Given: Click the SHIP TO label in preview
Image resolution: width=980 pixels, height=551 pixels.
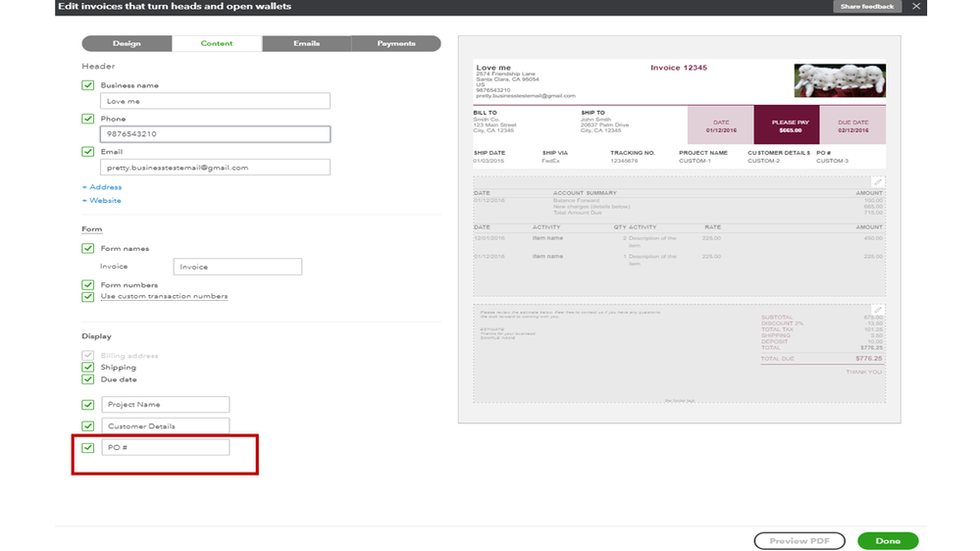Looking at the screenshot, I should [x=593, y=113].
